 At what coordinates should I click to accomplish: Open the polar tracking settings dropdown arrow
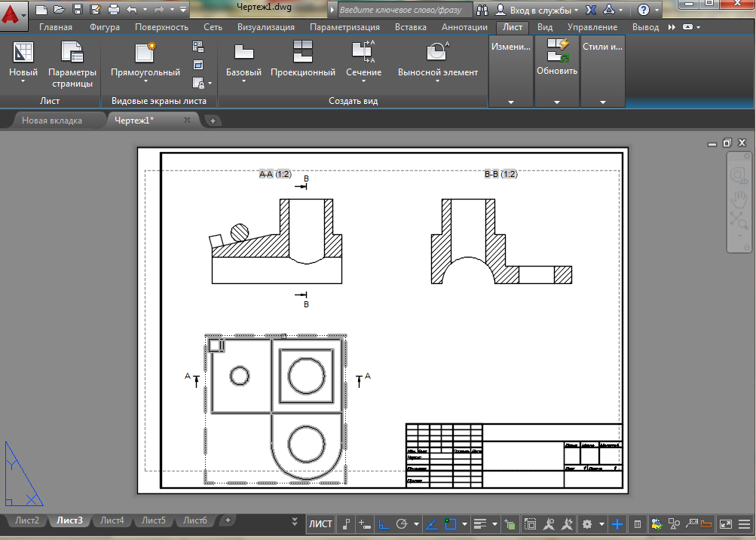coord(415,524)
